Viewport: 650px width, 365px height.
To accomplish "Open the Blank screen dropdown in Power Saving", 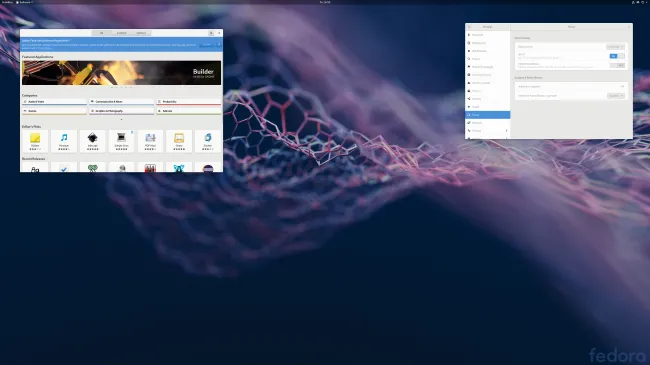I will pos(615,47).
